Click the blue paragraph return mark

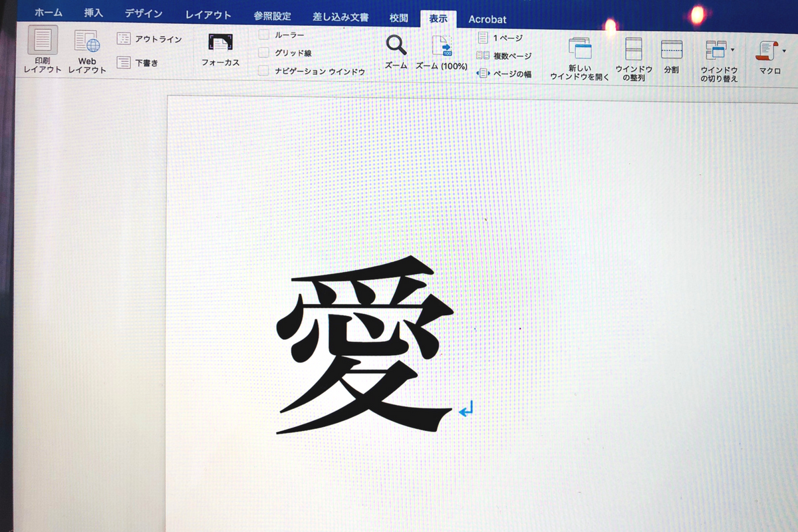pyautogui.click(x=465, y=410)
